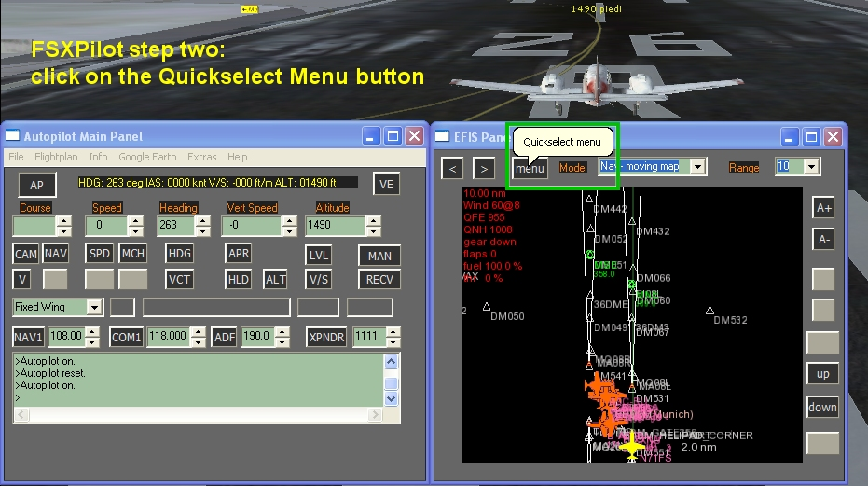Toggle CAM mode button
The width and height of the screenshot is (868, 486).
point(26,254)
